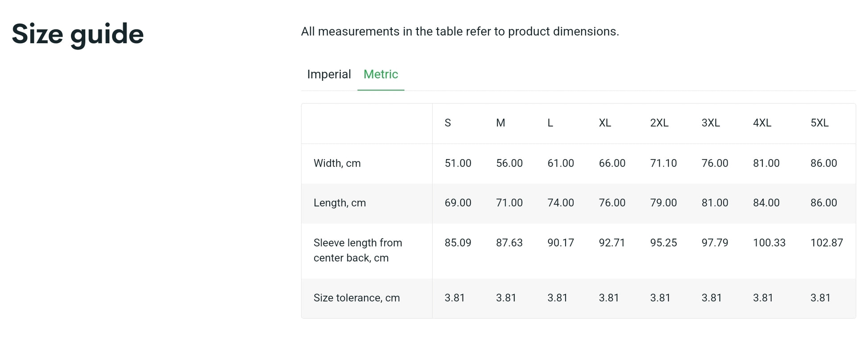Click the product dimensions note text
Image resolution: width=868 pixels, height=341 pixels.
click(460, 32)
